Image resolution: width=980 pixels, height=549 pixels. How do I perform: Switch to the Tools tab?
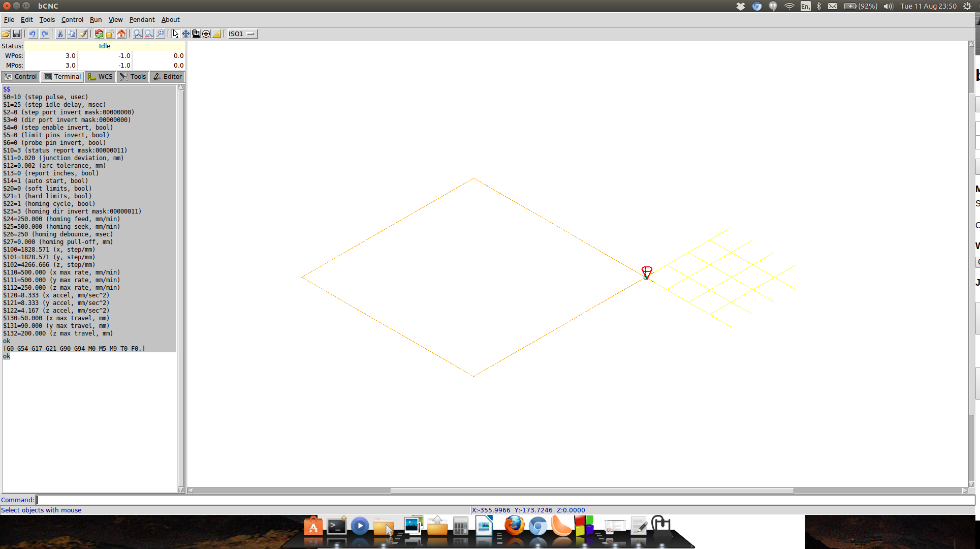[x=133, y=76]
